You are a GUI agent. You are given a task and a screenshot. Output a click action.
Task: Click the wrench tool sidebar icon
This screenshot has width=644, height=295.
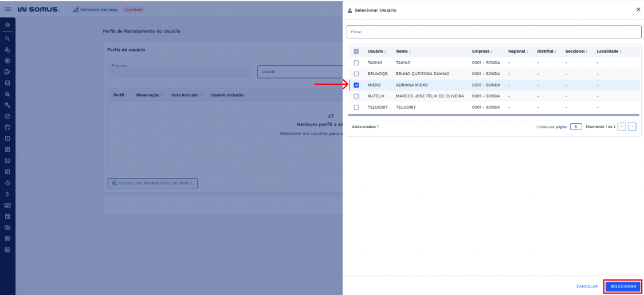click(7, 105)
